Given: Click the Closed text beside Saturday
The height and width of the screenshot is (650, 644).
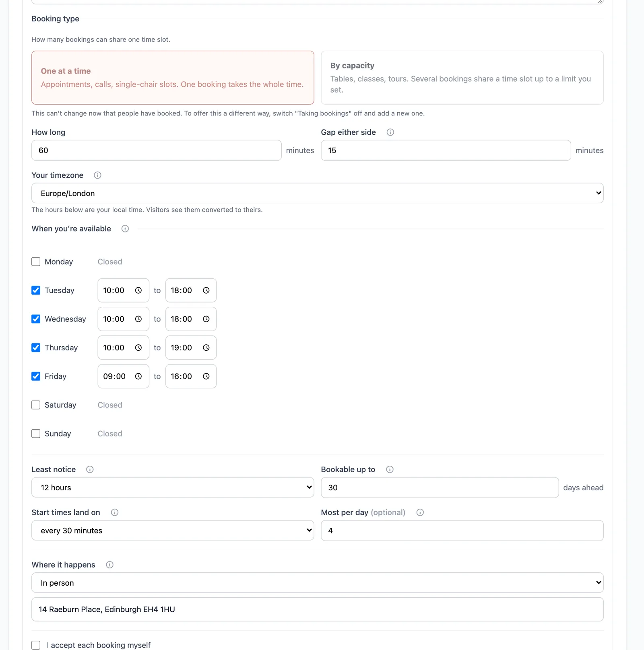Looking at the screenshot, I should (x=110, y=405).
